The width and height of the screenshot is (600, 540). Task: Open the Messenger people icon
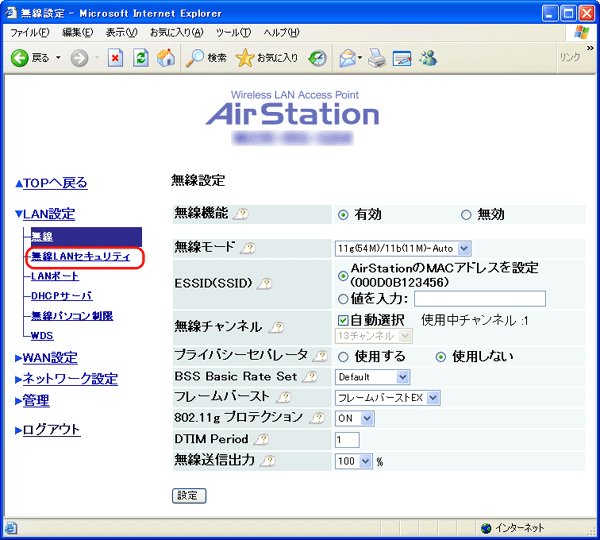[428, 58]
